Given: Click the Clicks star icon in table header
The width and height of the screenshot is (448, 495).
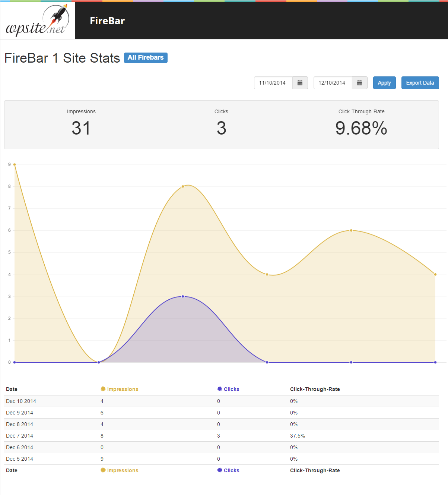Looking at the screenshot, I should [x=220, y=389].
